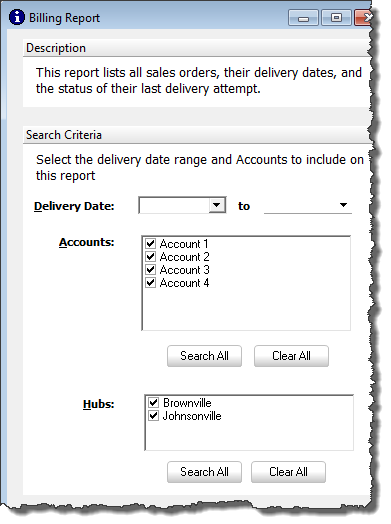This screenshot has height=524, width=391.
Task: Click Clear All under Accounts list
Action: tap(291, 356)
